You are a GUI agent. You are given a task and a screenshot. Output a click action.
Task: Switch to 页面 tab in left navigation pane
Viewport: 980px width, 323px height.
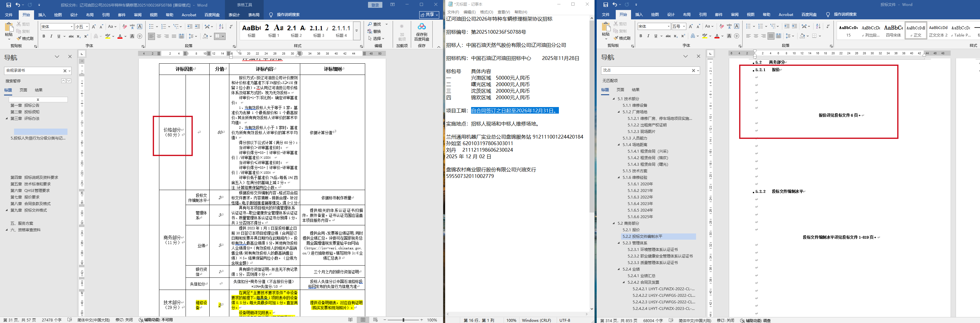[x=24, y=90]
